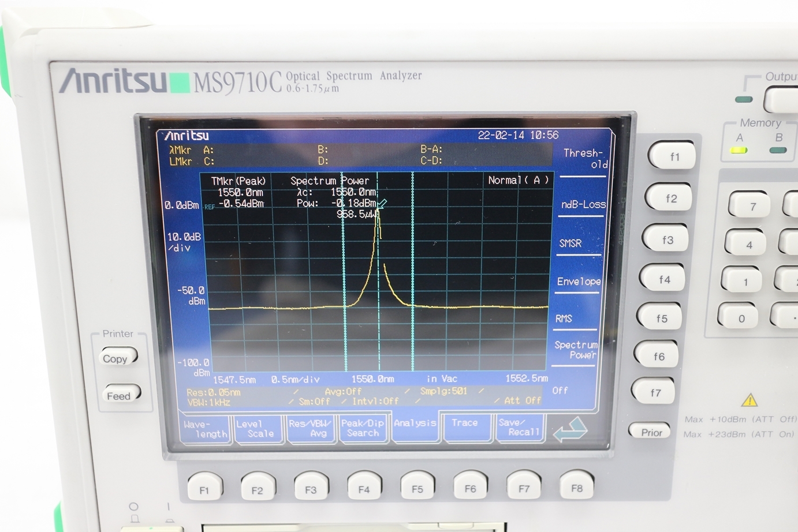Push the F2 bottom function key
Image resolution: width=798 pixels, height=532 pixels.
coord(258,487)
